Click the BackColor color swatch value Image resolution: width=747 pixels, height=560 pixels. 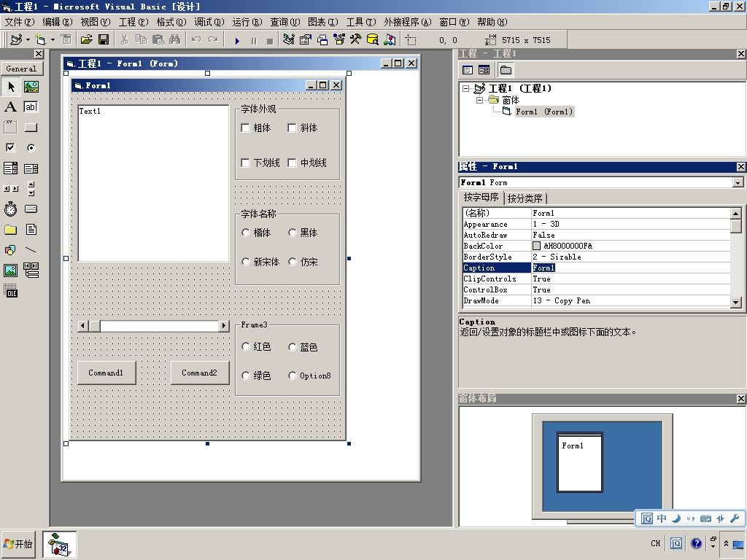[536, 246]
